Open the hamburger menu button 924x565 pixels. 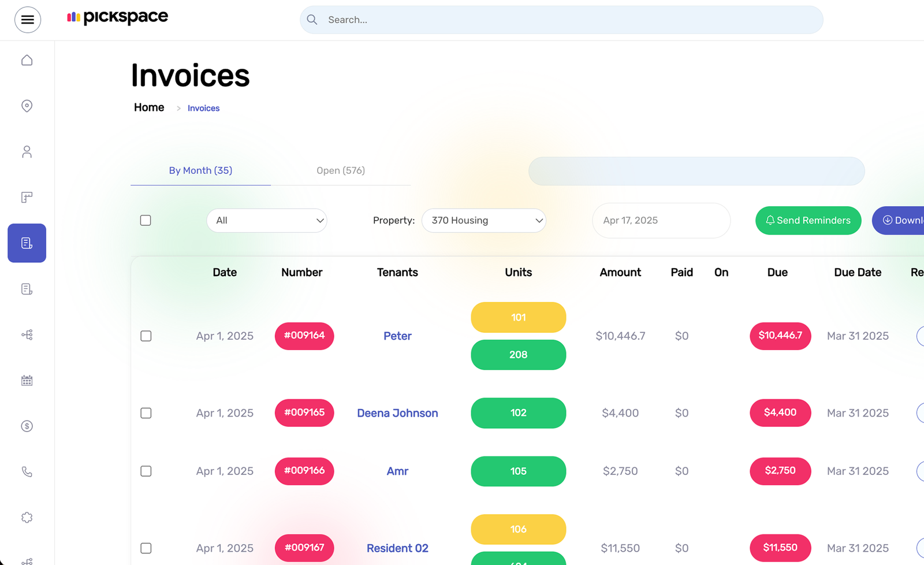point(27,20)
